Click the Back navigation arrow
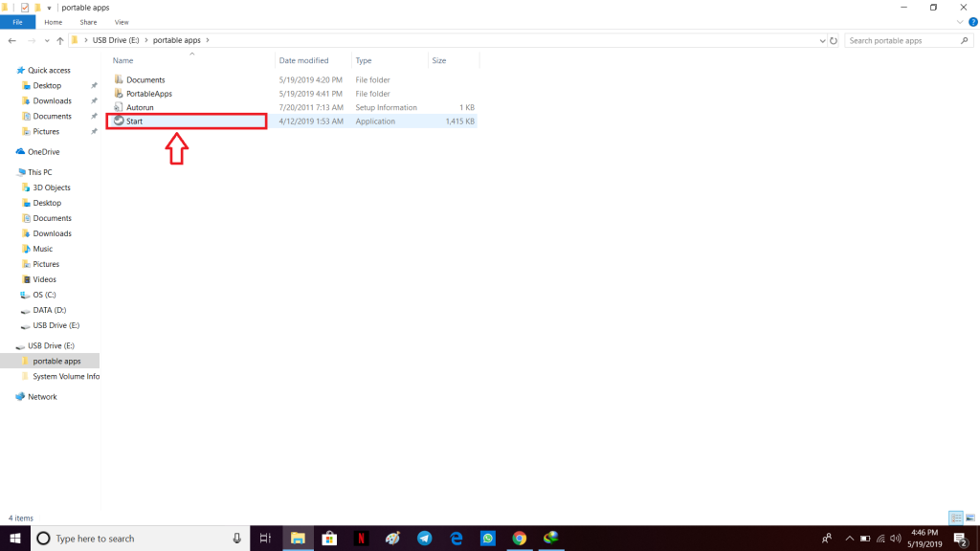 coord(11,40)
